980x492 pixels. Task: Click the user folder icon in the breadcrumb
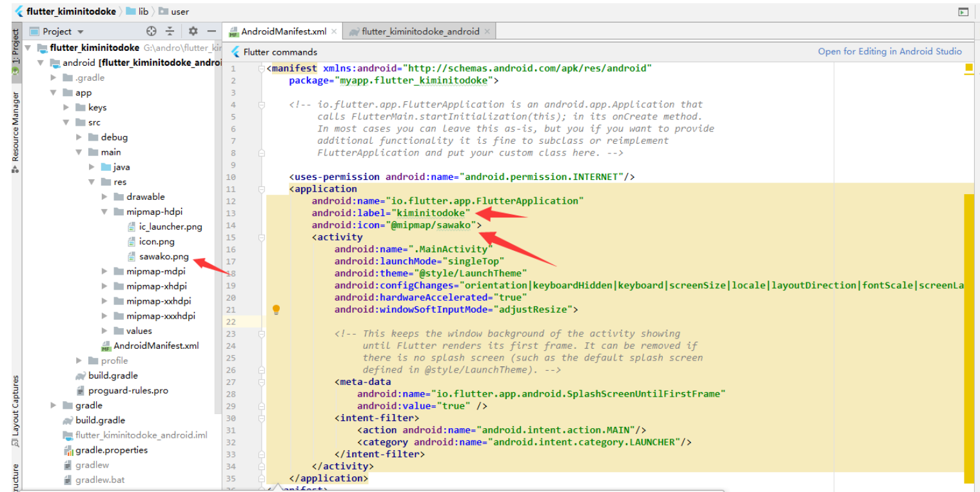163,12
